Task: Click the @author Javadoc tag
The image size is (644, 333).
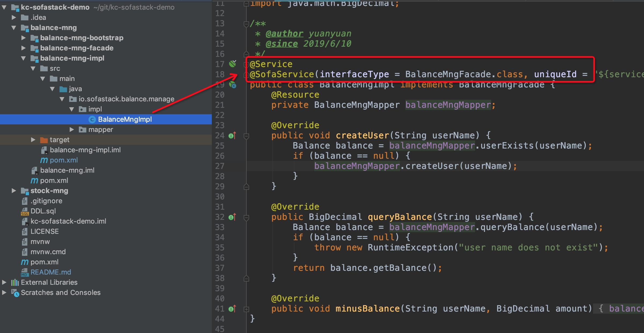Action: click(284, 34)
